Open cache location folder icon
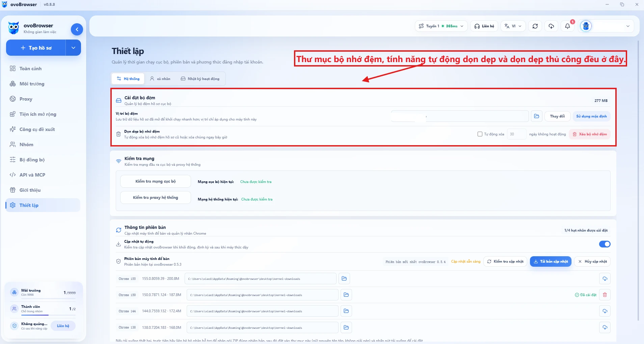Image resolution: width=644 pixels, height=344 pixels. coord(536,116)
